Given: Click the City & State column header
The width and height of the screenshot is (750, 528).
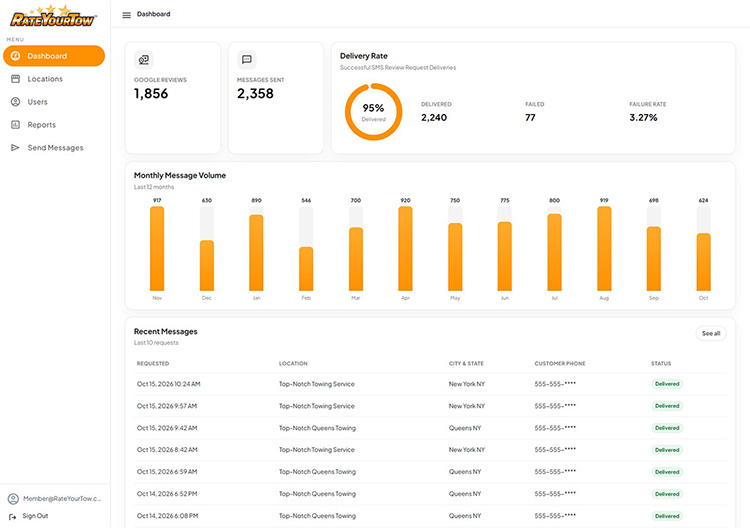Looking at the screenshot, I should pyautogui.click(x=466, y=363).
